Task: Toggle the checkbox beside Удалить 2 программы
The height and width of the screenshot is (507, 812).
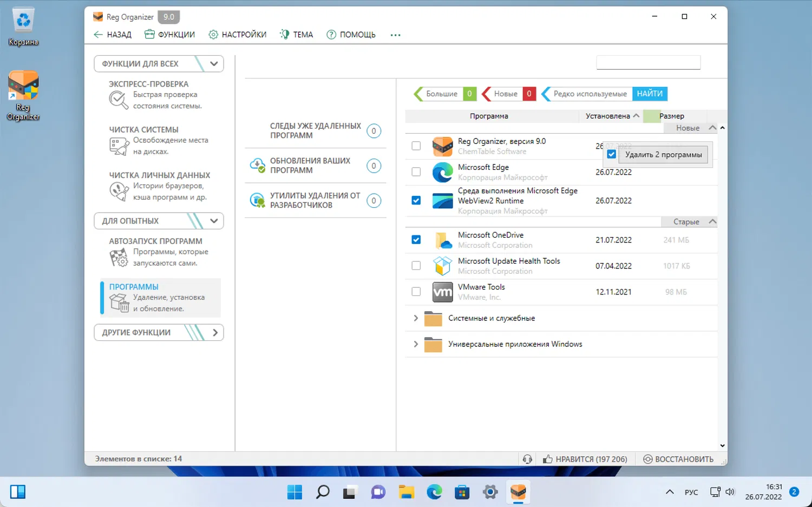Action: point(611,154)
